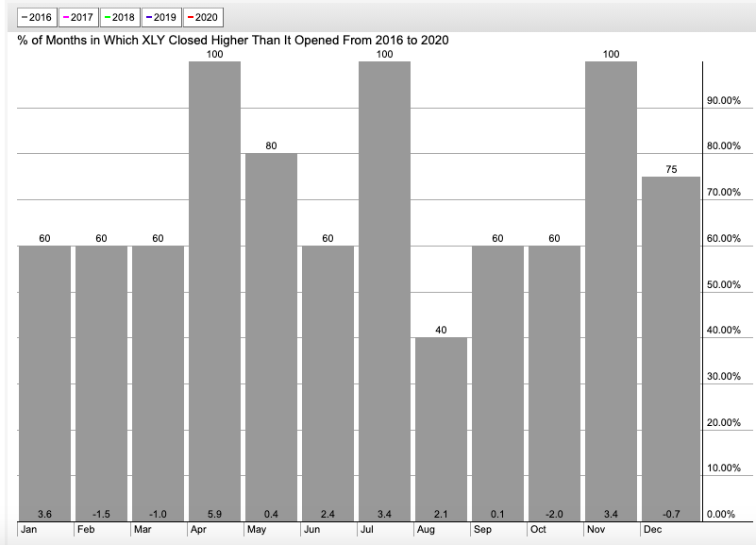Viewport: 756px width, 545px height.
Task: Select the February bar in the chart
Action: pos(101,383)
